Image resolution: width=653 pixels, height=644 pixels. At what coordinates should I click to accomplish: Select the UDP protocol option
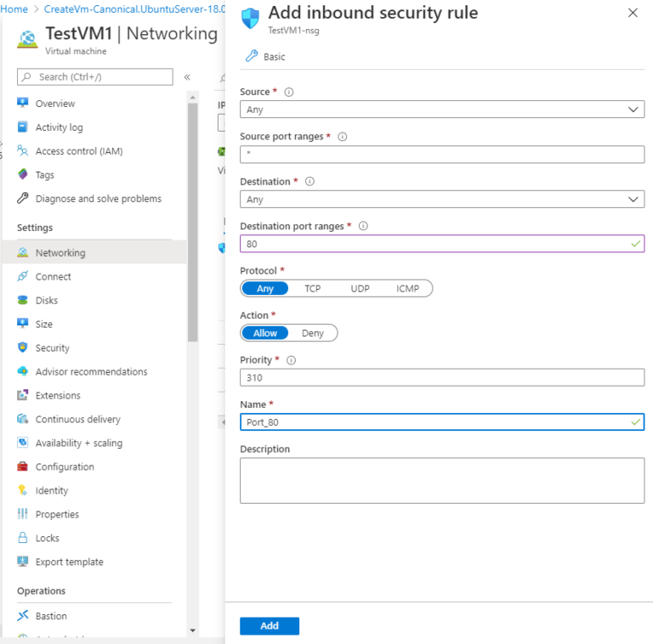point(360,288)
